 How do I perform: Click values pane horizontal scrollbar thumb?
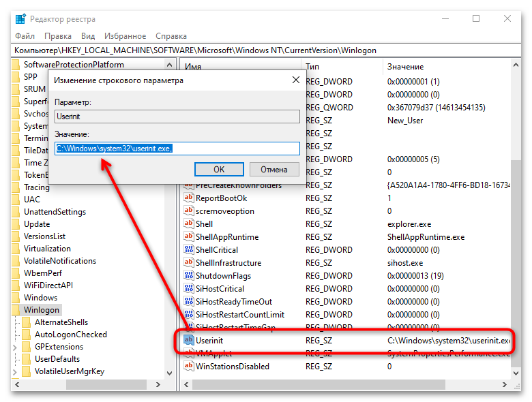pos(319,384)
